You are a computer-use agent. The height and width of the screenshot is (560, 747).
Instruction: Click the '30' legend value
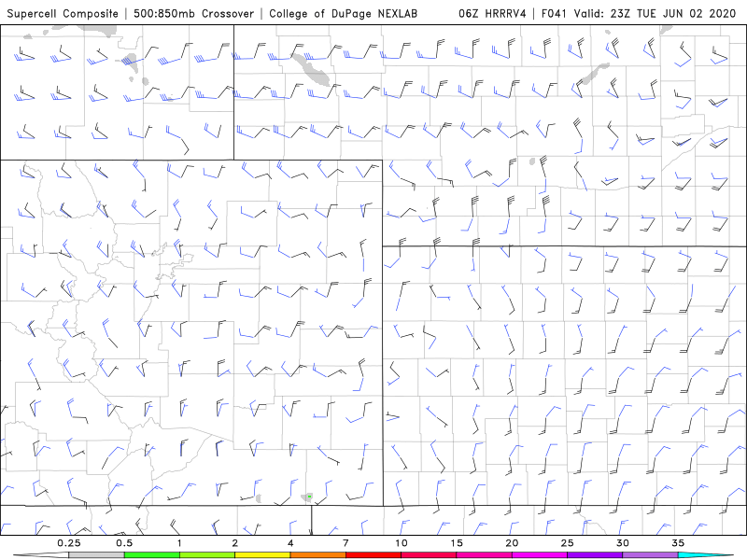click(623, 543)
